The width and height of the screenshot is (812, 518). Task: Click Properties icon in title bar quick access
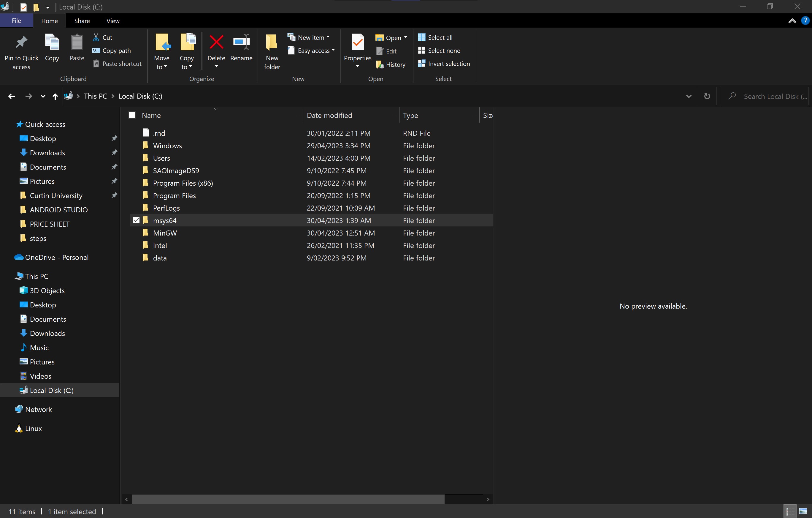tap(24, 7)
